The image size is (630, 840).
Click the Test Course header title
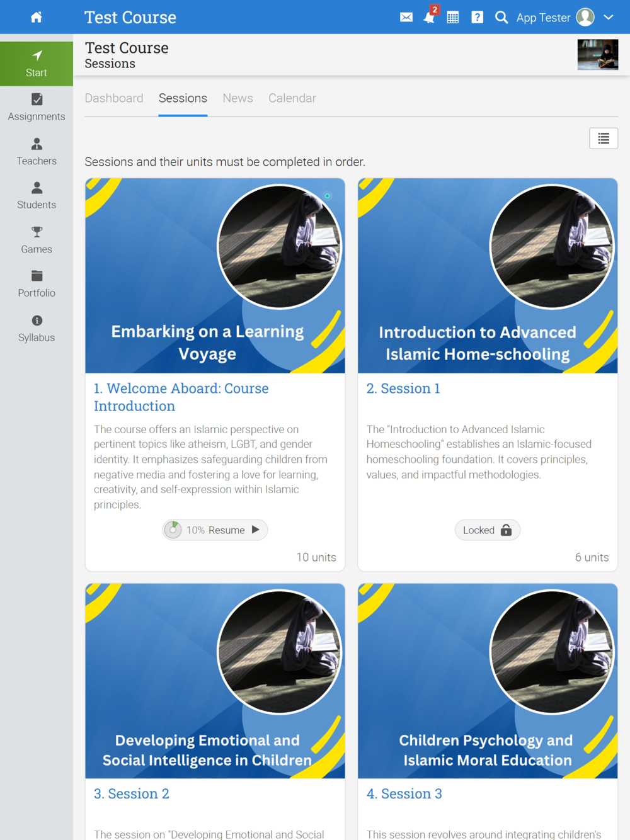coord(130,17)
